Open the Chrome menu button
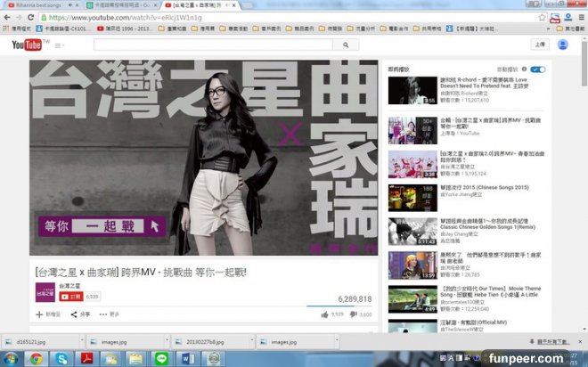This screenshot has width=588, height=367. (579, 17)
